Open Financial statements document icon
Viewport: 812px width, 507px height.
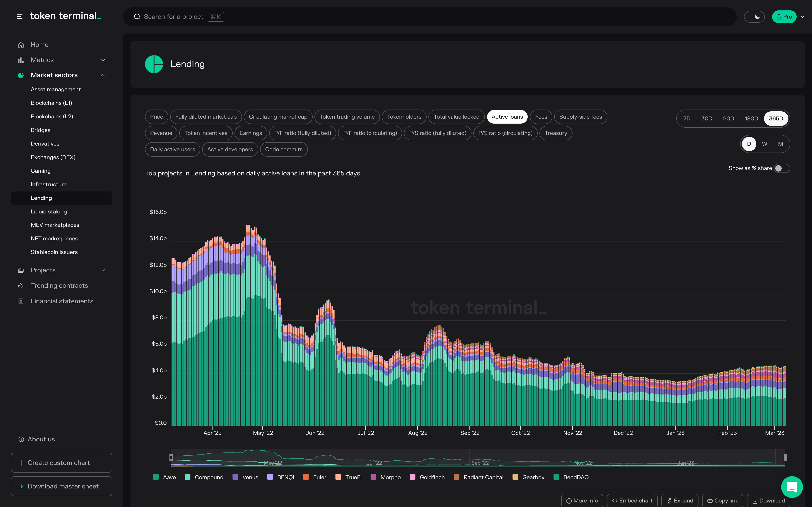point(21,301)
